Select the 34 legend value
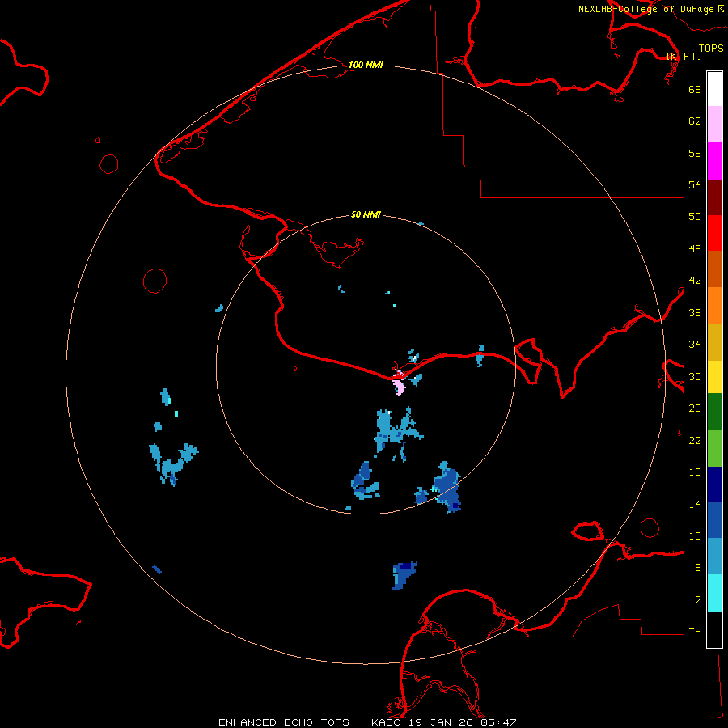 (695, 345)
